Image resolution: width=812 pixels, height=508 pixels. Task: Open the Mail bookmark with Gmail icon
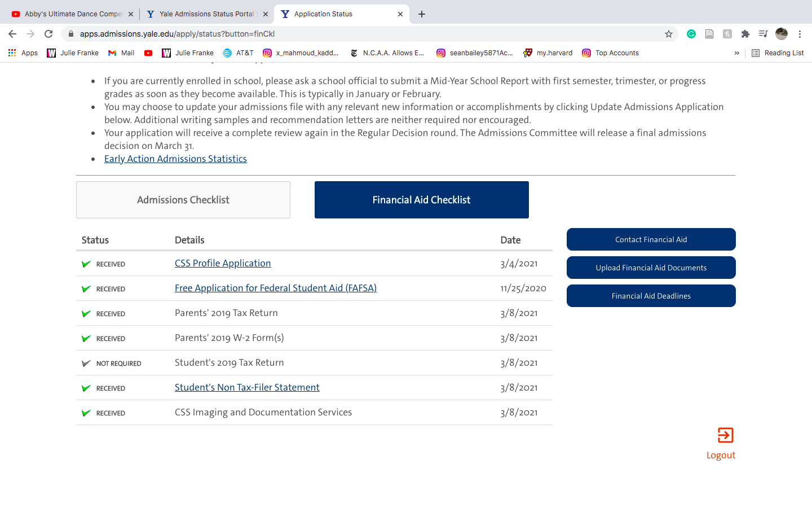[x=121, y=53]
